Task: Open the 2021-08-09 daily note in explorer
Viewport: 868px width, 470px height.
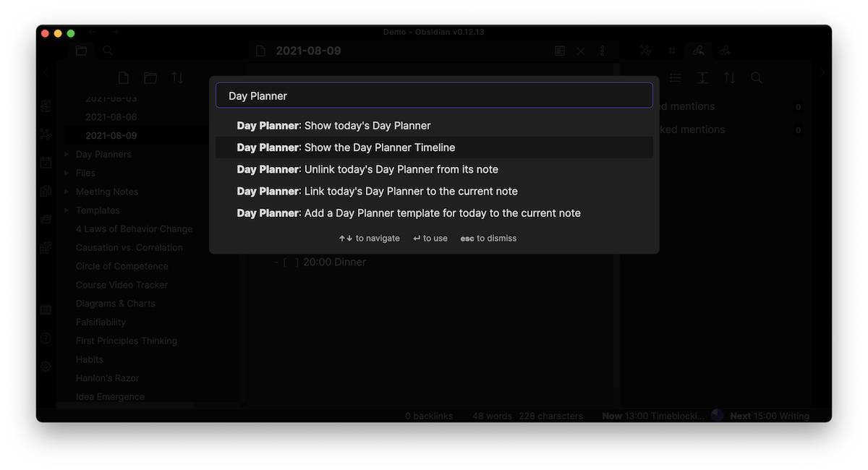Action: (x=111, y=136)
